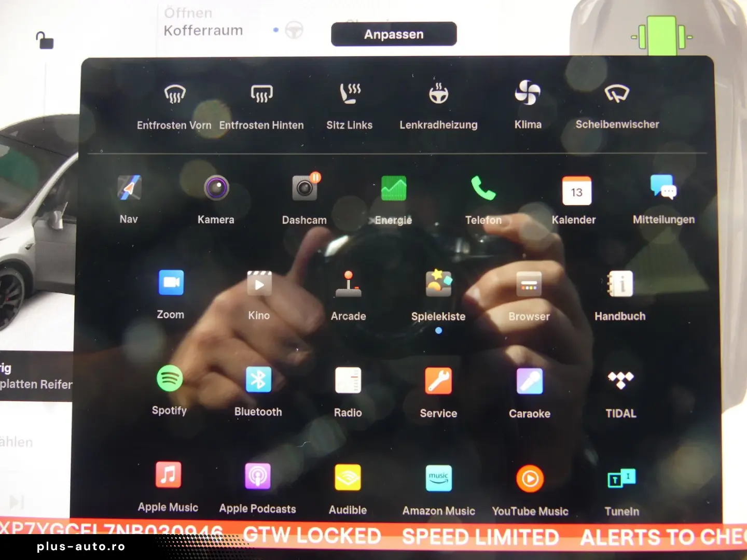This screenshot has width=747, height=560.
Task: Open Bluetooth settings
Action: (258, 380)
